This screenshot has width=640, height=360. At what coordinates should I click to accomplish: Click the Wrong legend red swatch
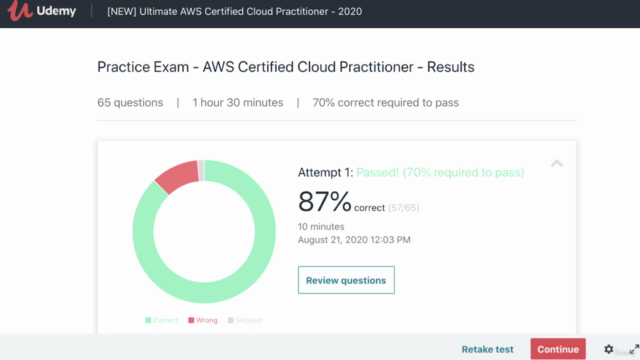pyautogui.click(x=191, y=320)
